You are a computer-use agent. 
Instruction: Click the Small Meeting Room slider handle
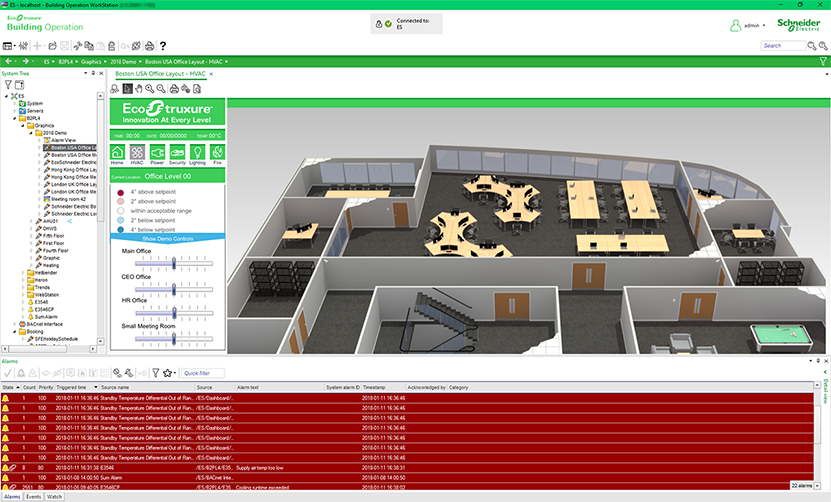pos(174,339)
